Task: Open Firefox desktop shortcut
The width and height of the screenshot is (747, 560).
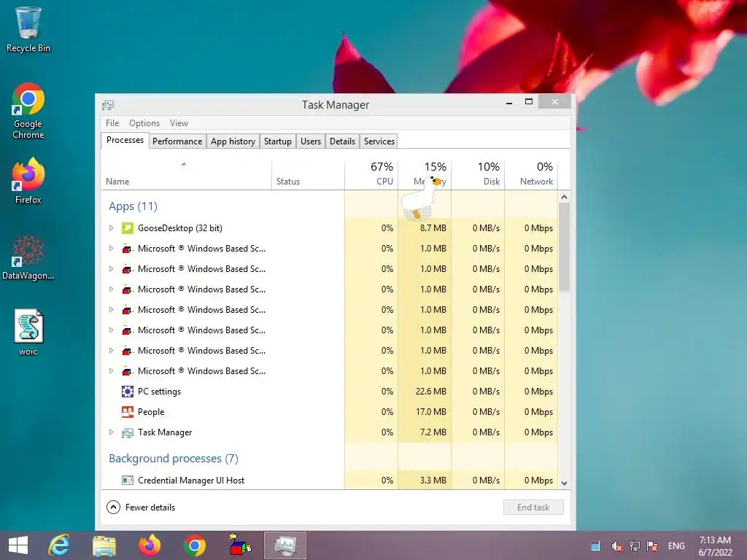Action: point(28,181)
